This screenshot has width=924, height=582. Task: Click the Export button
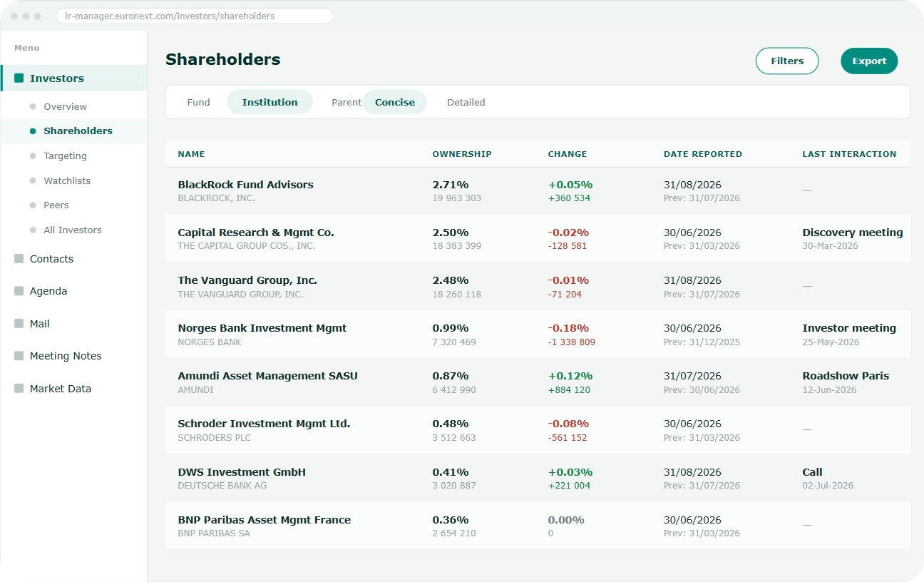coord(869,61)
